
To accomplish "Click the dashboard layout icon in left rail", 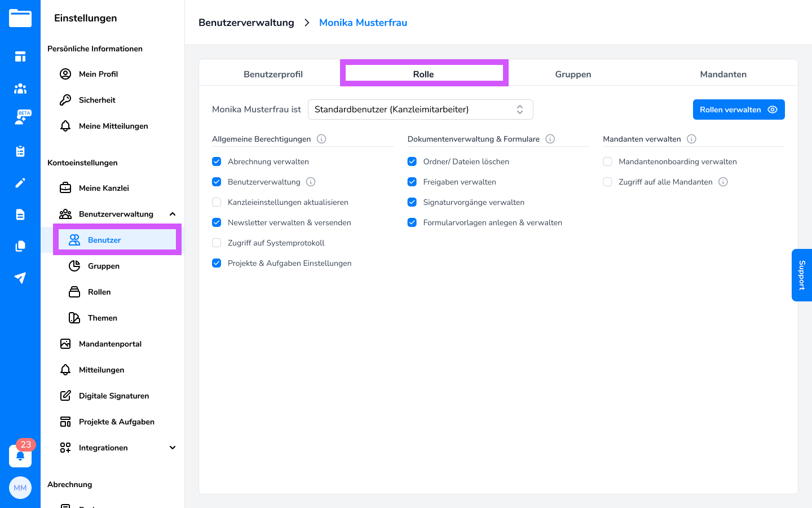I will tap(20, 56).
